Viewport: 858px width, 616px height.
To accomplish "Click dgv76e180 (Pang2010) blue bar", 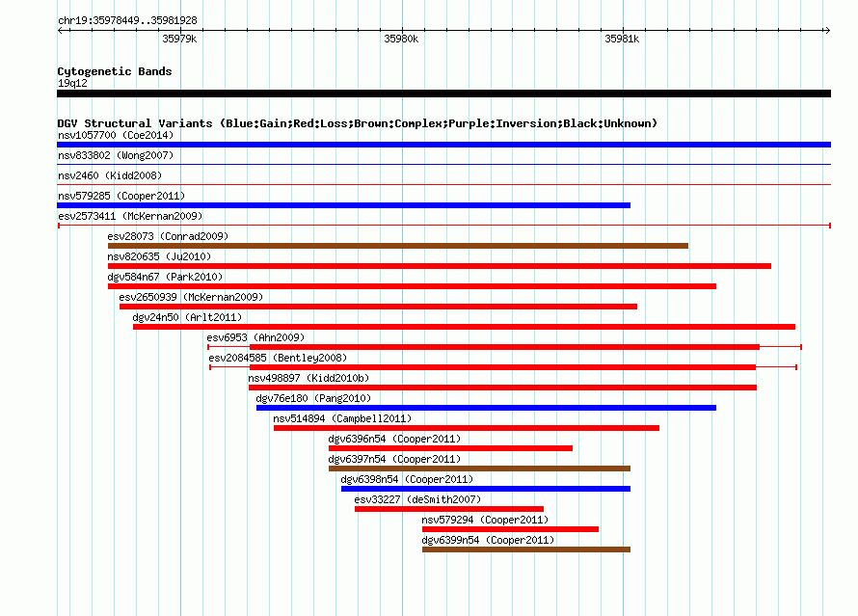I will (x=486, y=408).
